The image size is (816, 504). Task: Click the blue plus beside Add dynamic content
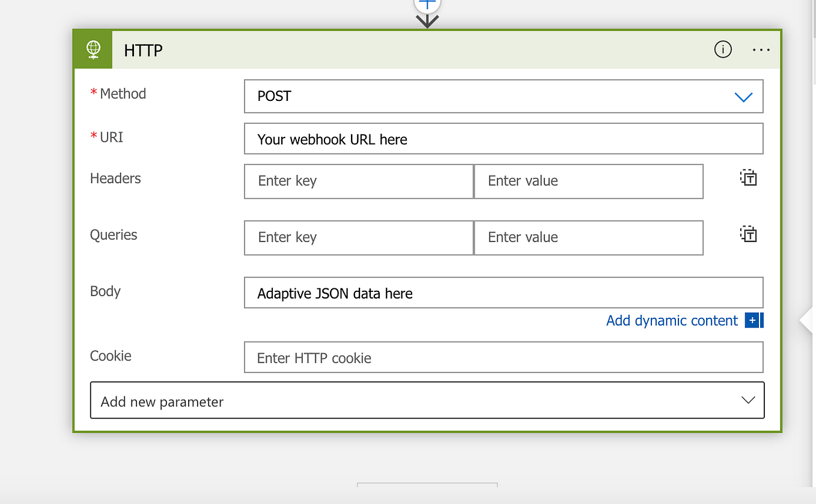tap(753, 320)
